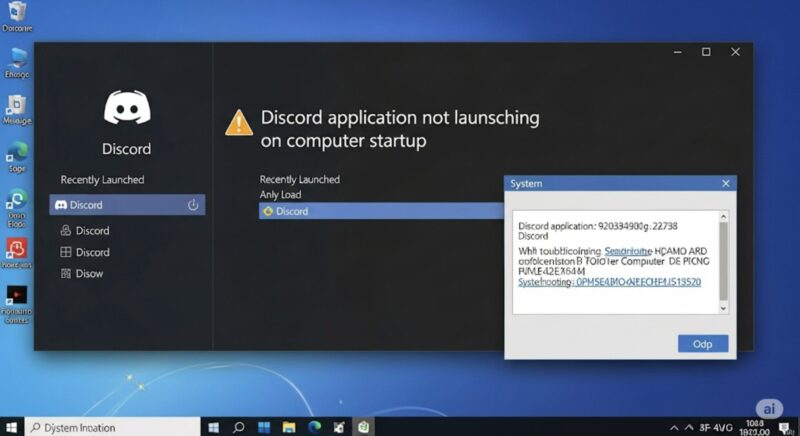Click the scrollbar thumb in the System dialog
Screen dimensions: 800x436
coord(723,261)
